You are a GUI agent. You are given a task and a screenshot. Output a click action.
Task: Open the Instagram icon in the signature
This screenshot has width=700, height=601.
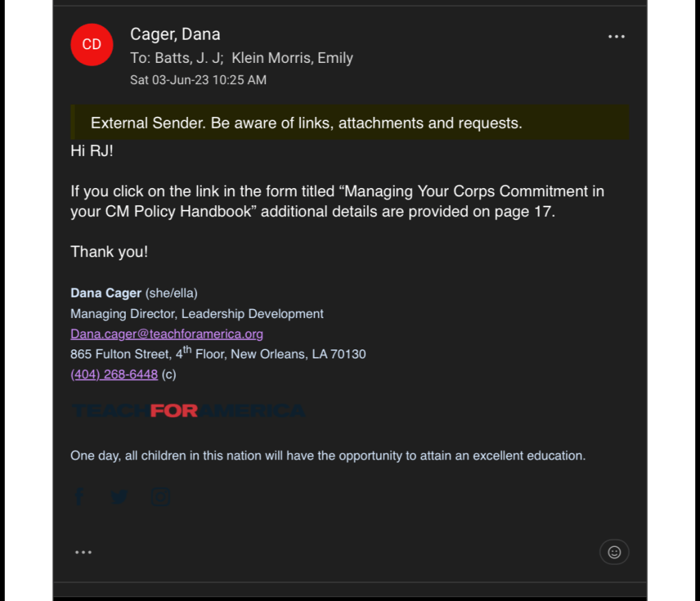(x=161, y=497)
